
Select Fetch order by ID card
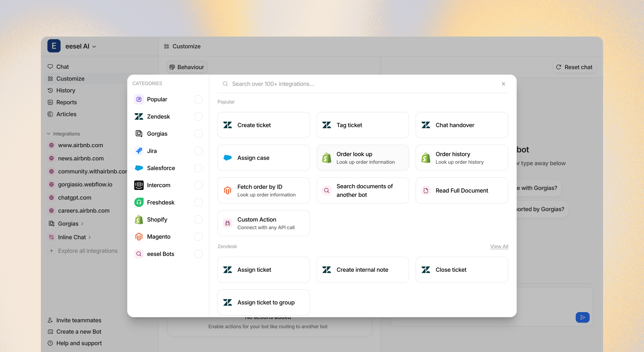[264, 190]
